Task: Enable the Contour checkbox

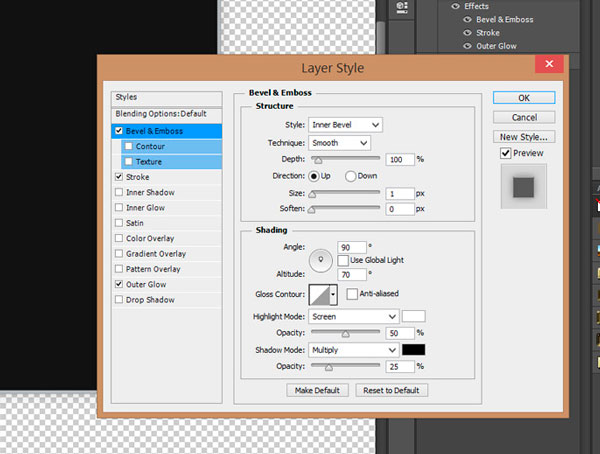Action: (129, 146)
